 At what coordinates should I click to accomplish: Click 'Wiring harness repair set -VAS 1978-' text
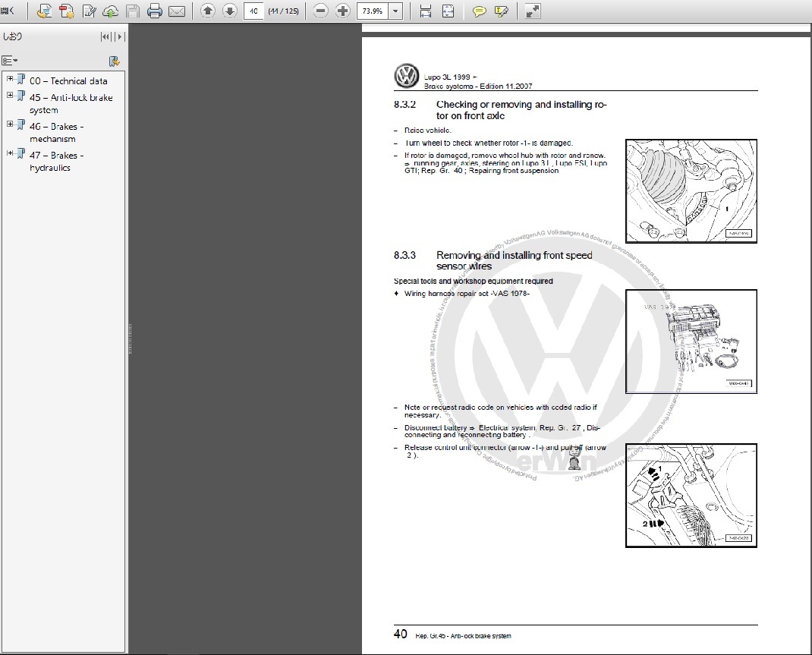[x=467, y=294]
